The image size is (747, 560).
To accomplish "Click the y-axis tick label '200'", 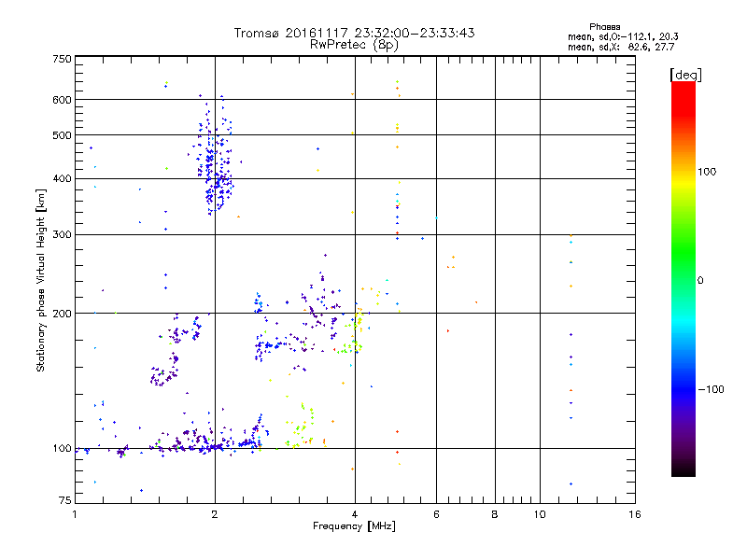I will [x=63, y=314].
